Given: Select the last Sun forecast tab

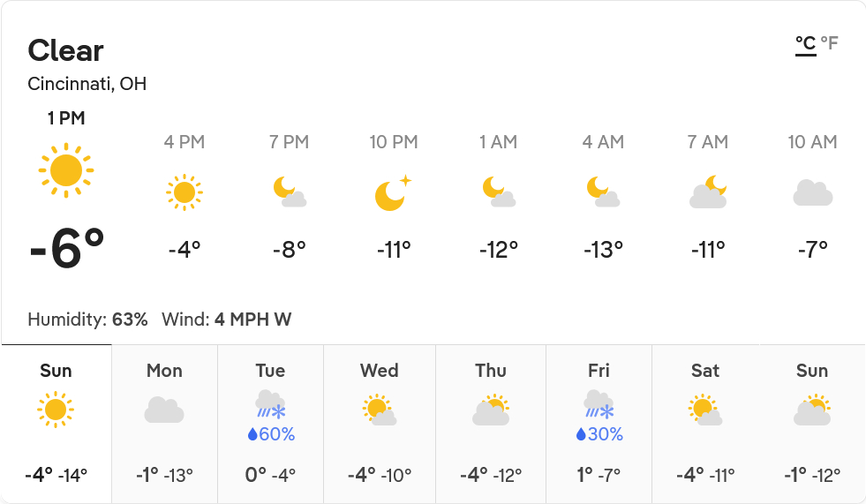Looking at the screenshot, I should (x=812, y=424).
